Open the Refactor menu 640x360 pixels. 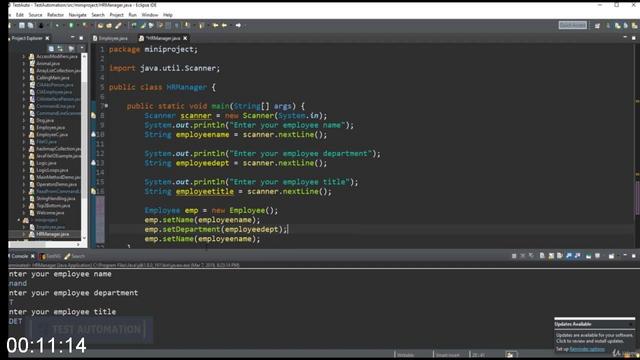(56, 15)
